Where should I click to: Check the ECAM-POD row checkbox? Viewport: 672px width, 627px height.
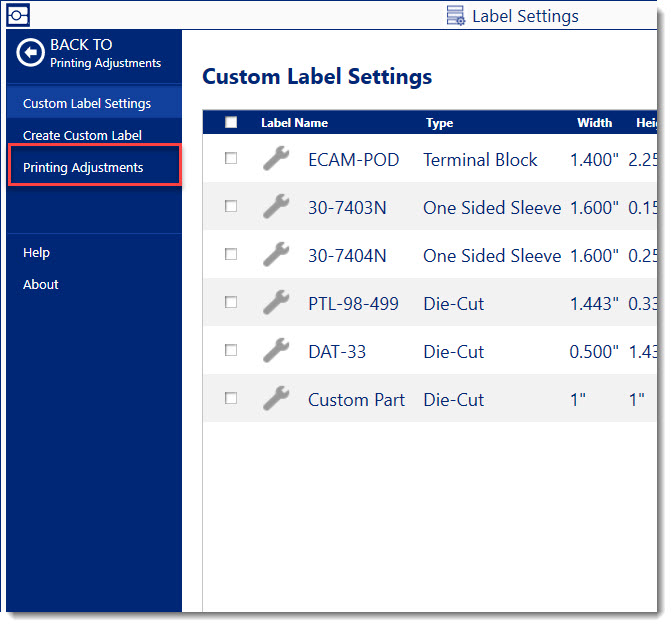coord(231,159)
